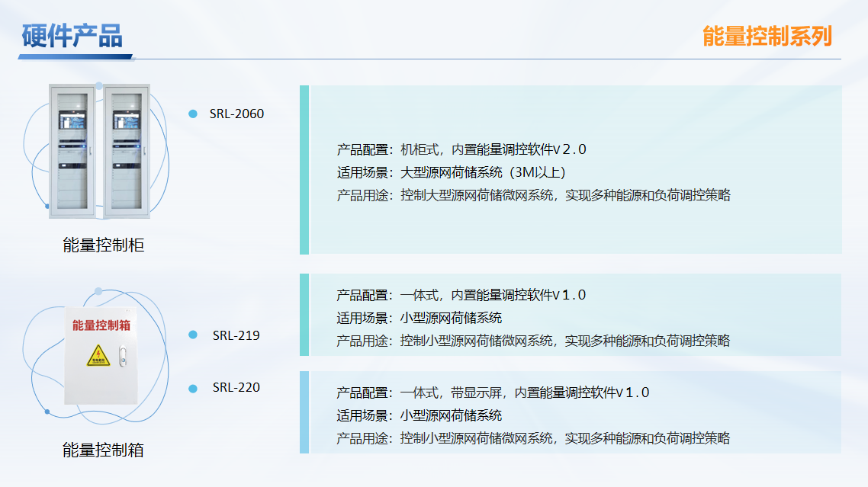This screenshot has width=868, height=487.
Task: Click the blue bullet dot beside SRL-2060
Action: point(193,114)
